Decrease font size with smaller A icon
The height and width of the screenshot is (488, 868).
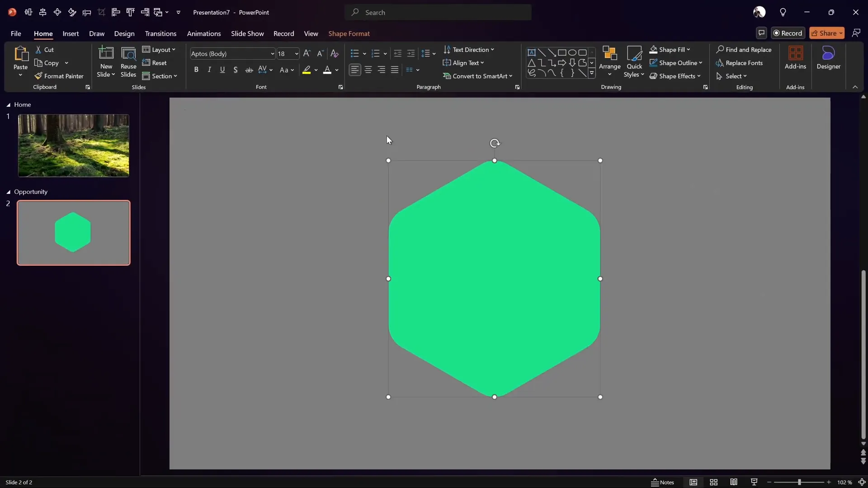(x=320, y=53)
